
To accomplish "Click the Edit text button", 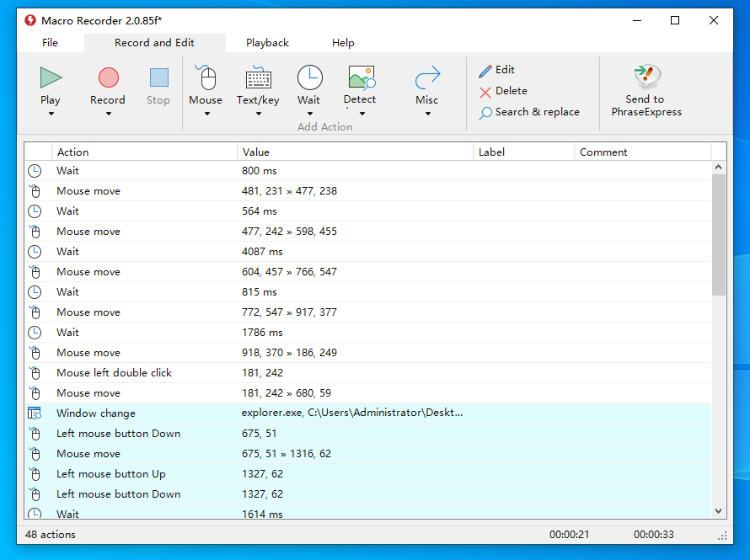I will pyautogui.click(x=505, y=70).
